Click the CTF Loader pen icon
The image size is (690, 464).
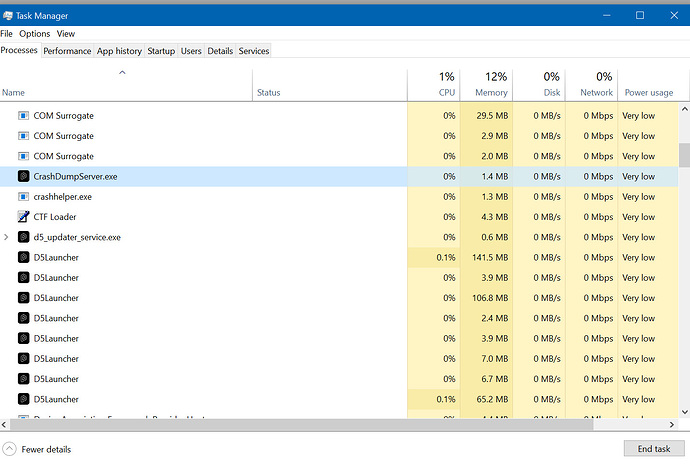(x=24, y=217)
